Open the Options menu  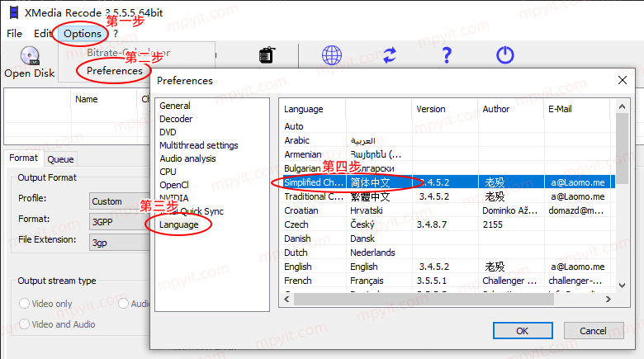coord(82,34)
